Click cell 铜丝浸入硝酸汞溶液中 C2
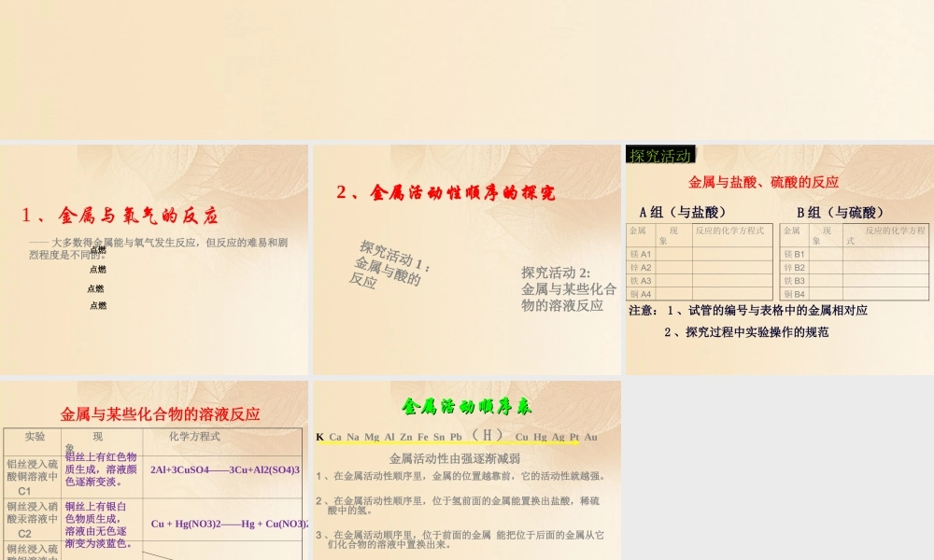Viewport: 934px width, 560px height. point(32,520)
